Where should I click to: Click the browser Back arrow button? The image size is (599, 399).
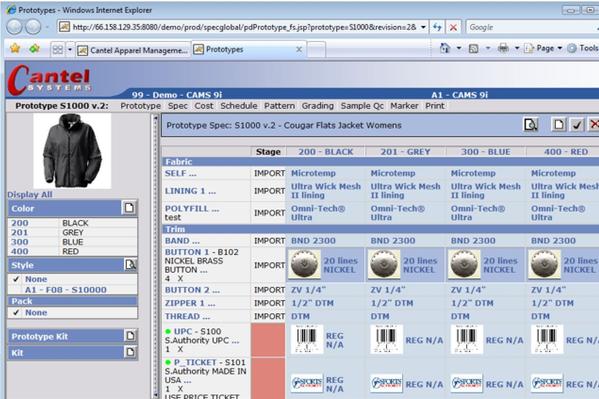[x=15, y=27]
